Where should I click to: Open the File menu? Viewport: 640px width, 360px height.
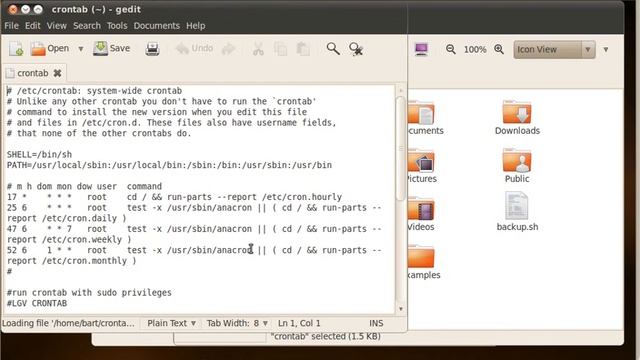point(11,26)
